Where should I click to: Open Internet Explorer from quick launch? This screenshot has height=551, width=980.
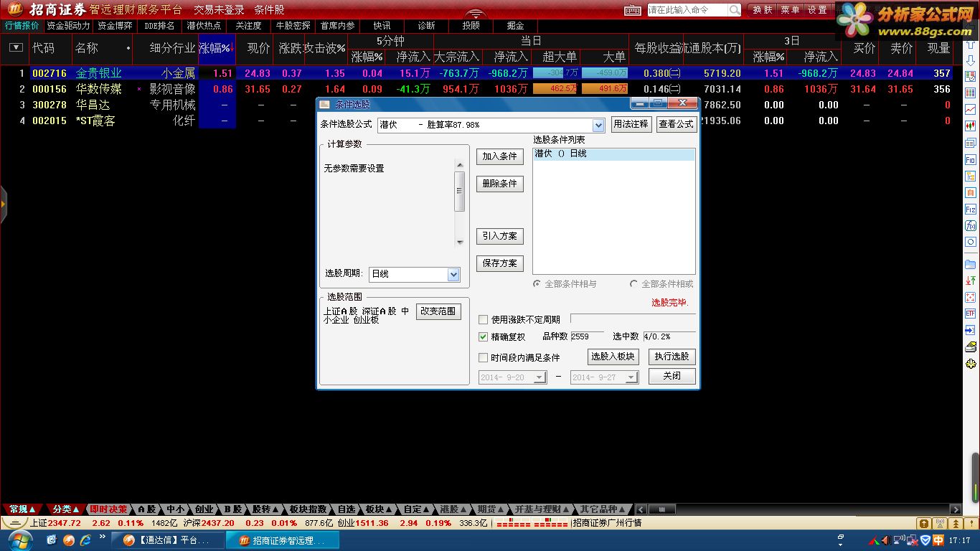[x=85, y=540]
